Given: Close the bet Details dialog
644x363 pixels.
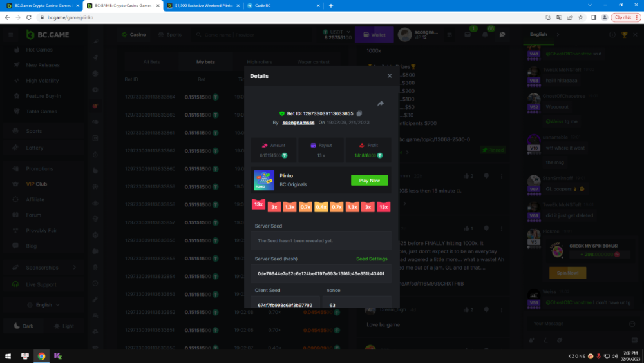Looking at the screenshot, I should point(389,76).
